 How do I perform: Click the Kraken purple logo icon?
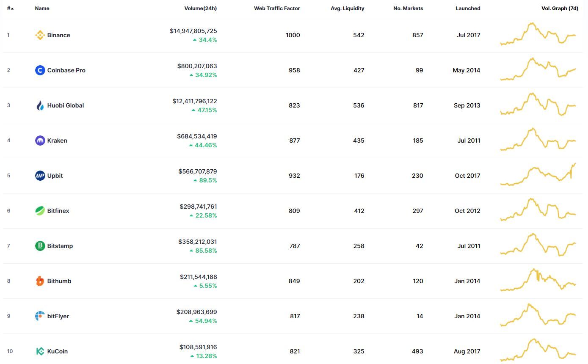tap(40, 141)
